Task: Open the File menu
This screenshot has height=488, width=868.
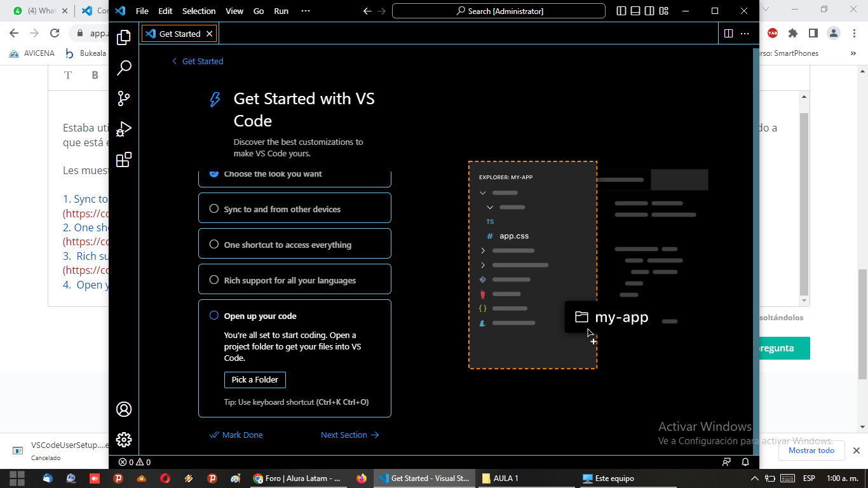Action: click(142, 11)
